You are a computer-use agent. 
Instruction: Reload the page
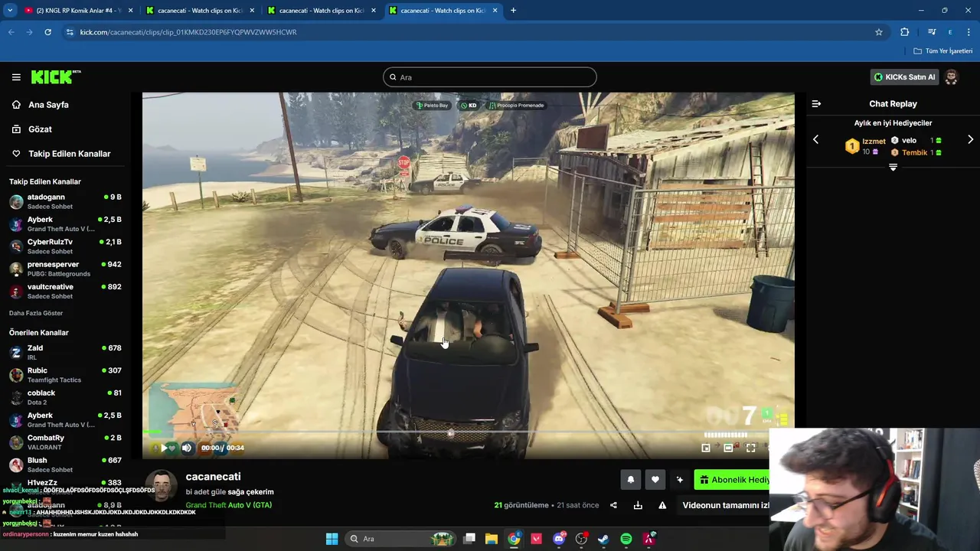(47, 32)
